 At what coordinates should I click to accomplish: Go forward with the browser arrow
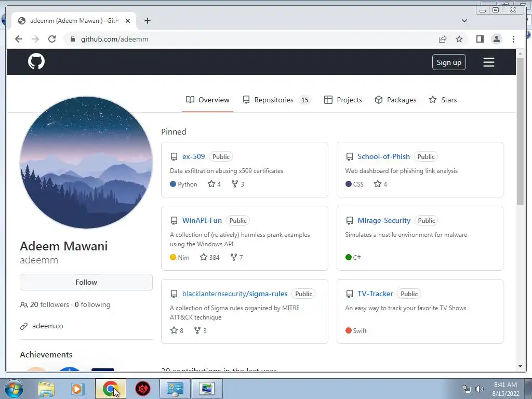(x=35, y=39)
